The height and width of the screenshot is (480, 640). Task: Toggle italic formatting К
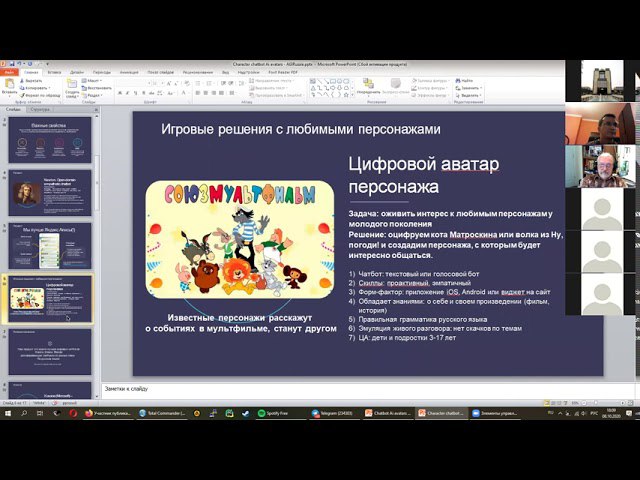point(127,93)
